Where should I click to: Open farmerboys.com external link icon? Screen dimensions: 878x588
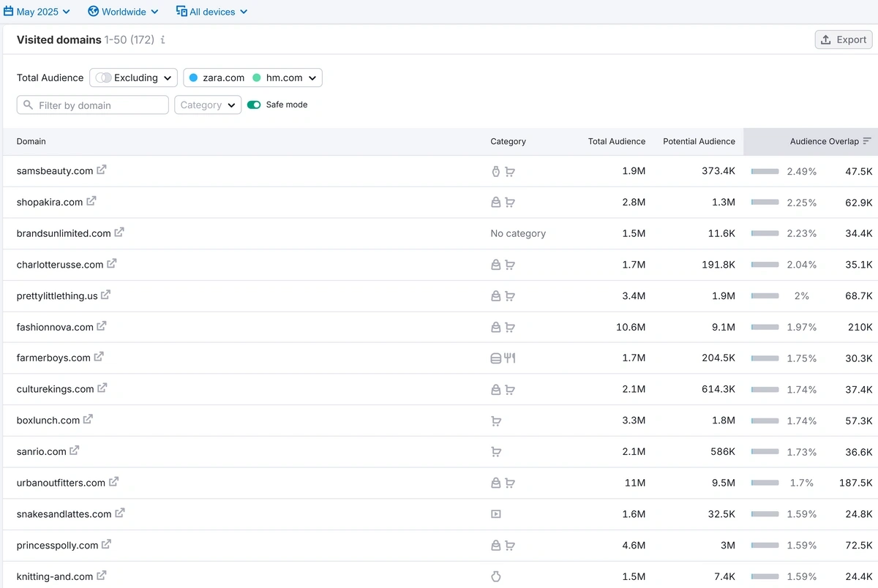tap(99, 357)
